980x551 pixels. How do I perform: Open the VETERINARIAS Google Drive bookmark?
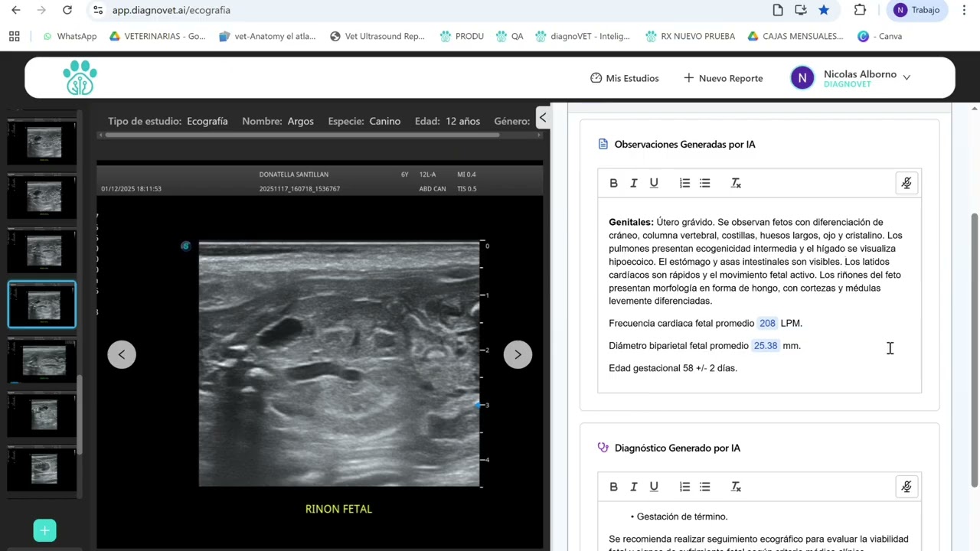click(x=158, y=36)
